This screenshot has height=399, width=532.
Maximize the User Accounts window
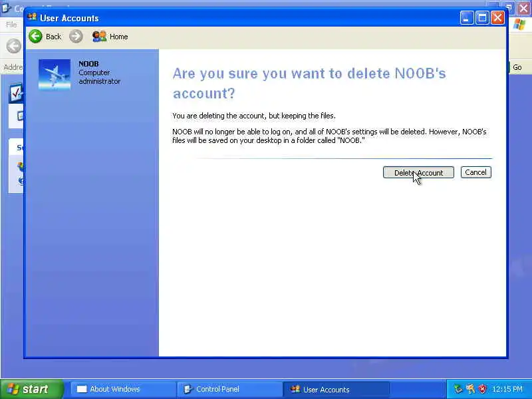tap(482, 18)
